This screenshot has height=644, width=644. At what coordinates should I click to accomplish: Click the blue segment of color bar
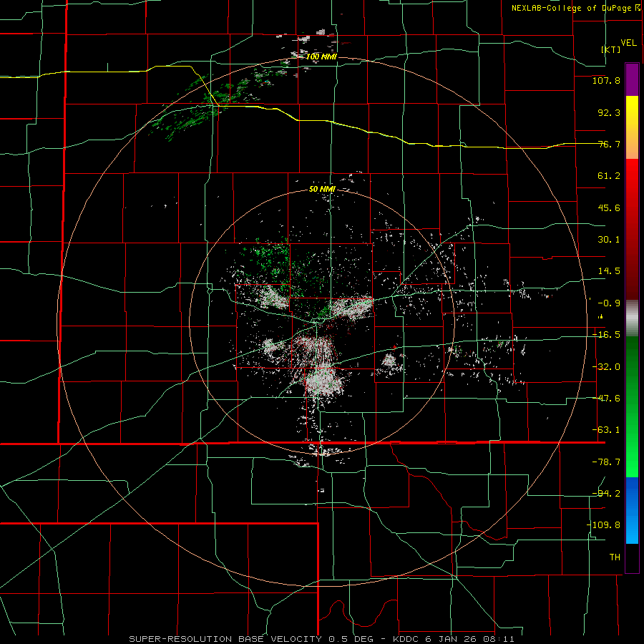tap(632, 510)
